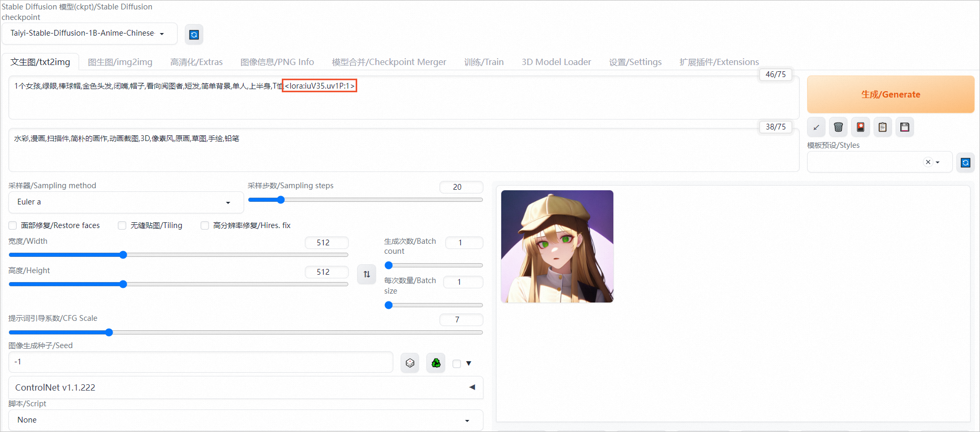Expand the Styles dropdown arrow
The height and width of the screenshot is (432, 980).
[x=938, y=162]
